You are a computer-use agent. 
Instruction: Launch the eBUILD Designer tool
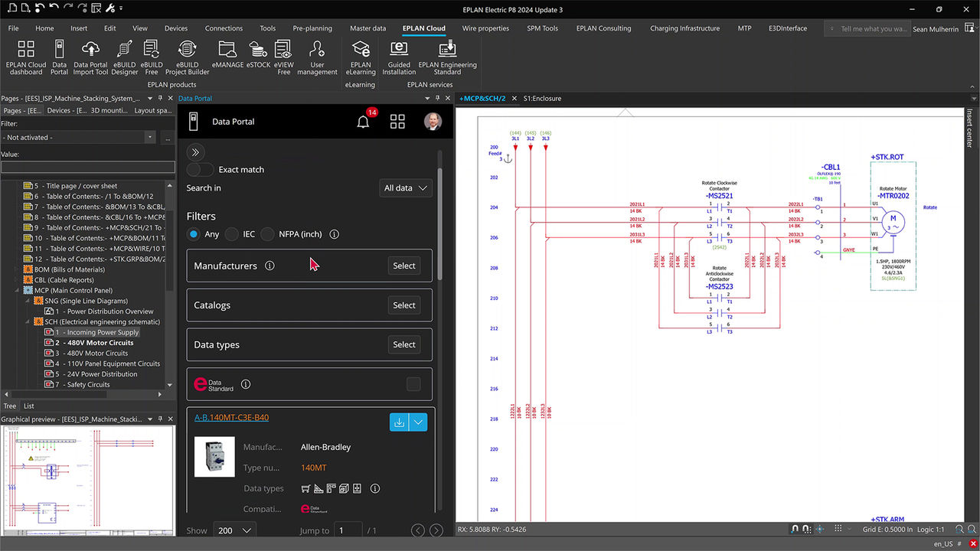(124, 56)
